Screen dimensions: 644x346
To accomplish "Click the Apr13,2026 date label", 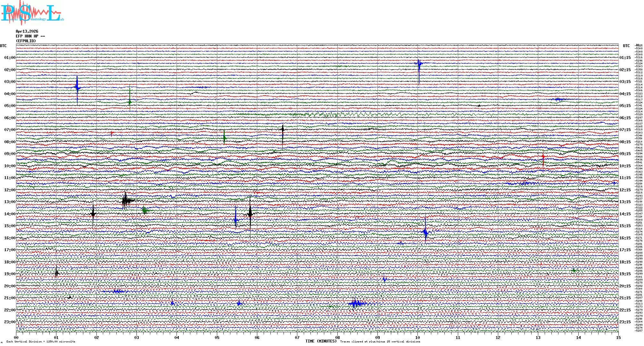I will [x=27, y=31].
